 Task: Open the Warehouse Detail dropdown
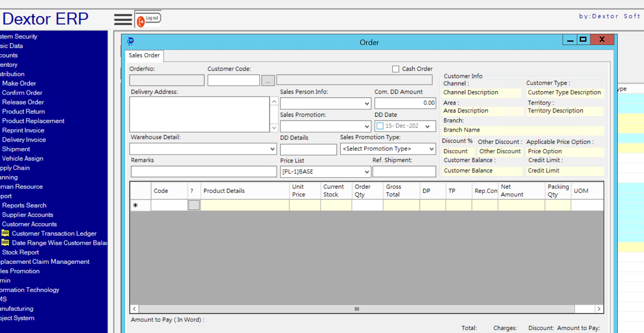tap(273, 149)
